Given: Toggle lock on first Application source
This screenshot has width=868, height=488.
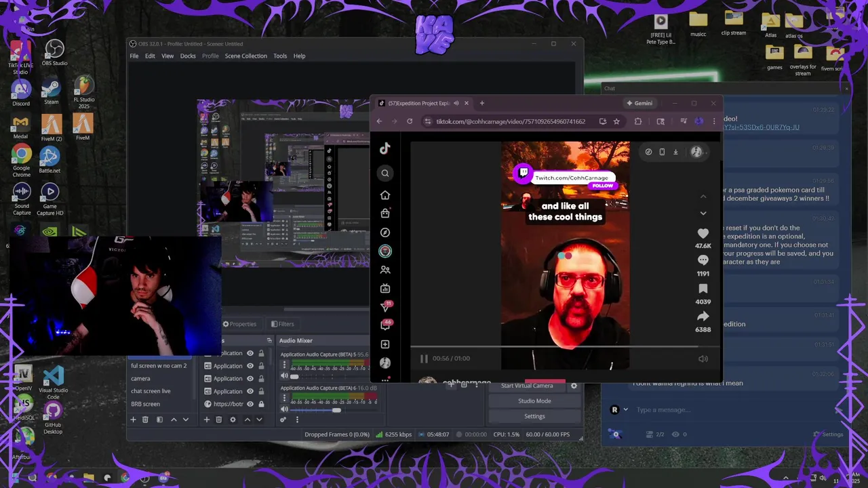Looking at the screenshot, I should tap(261, 353).
